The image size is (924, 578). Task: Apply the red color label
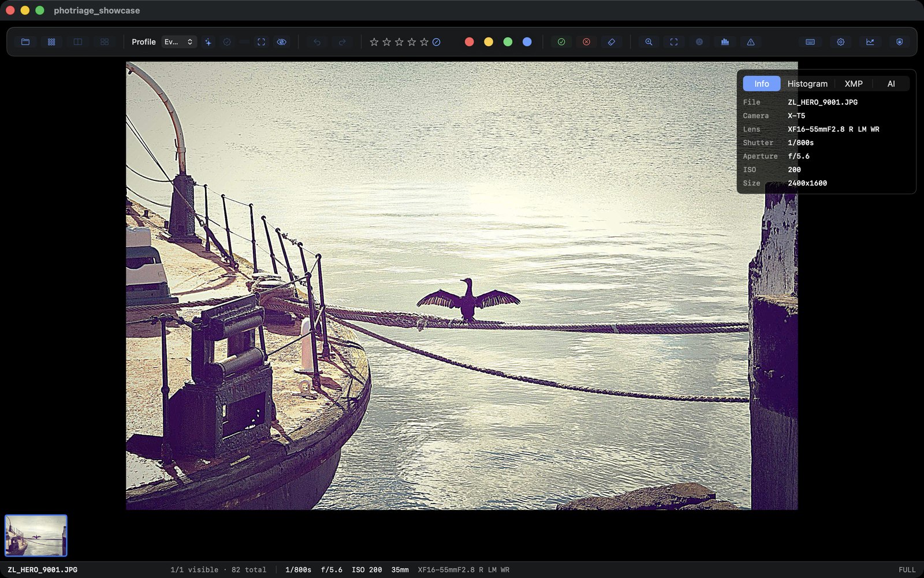coord(470,42)
